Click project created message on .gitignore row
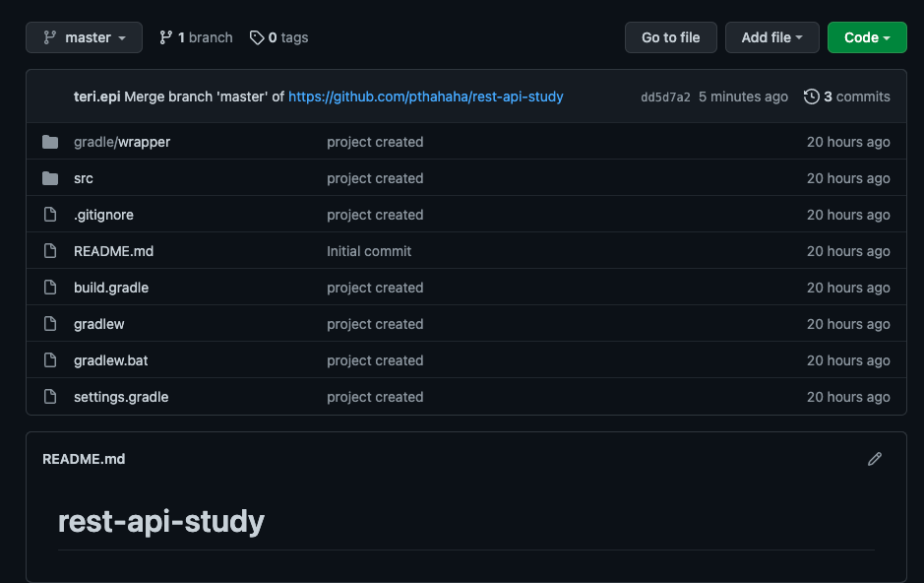924x583 pixels. [x=375, y=215]
